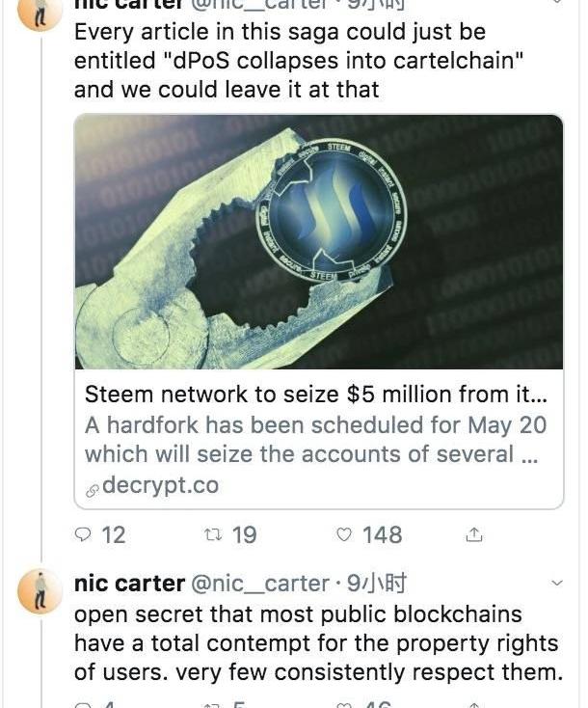588x708 pixels.
Task: Click the 148 likes count
Action: click(382, 535)
